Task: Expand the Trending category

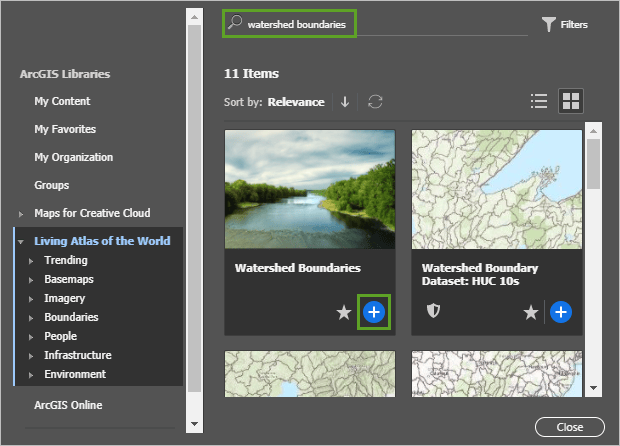Action: point(31,261)
